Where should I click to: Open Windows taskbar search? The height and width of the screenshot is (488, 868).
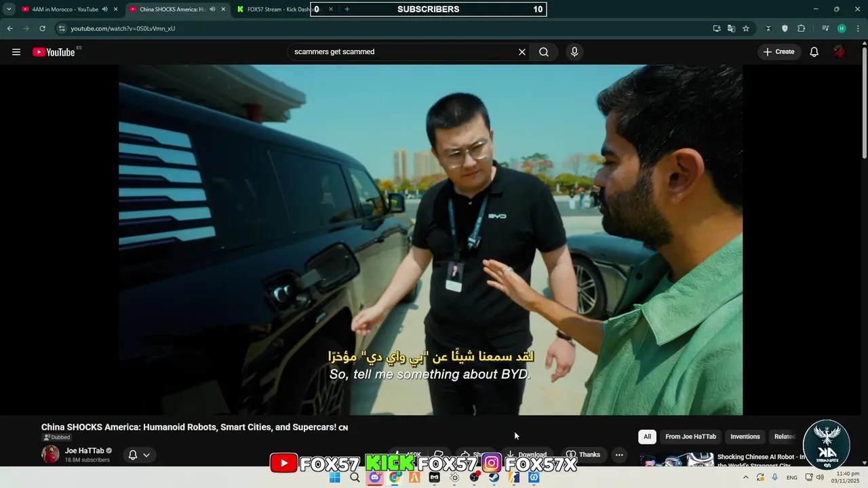[x=355, y=478]
